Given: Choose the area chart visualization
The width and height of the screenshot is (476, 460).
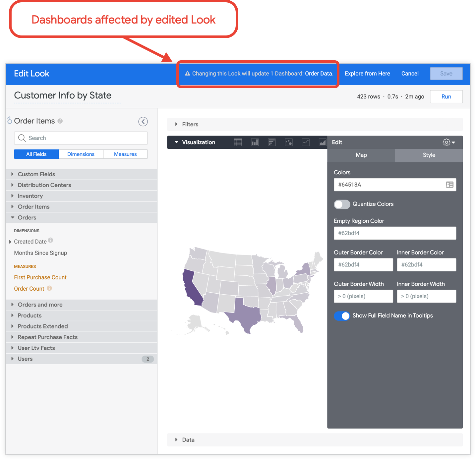Looking at the screenshot, I should point(322,143).
